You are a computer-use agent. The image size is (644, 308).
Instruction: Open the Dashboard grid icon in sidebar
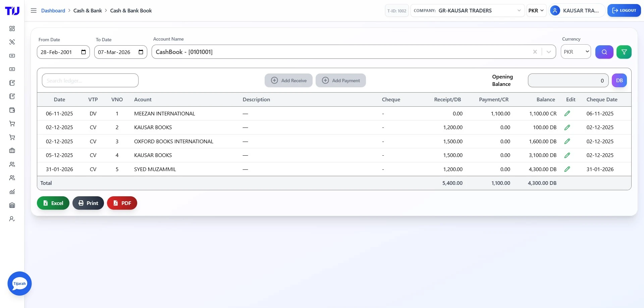(12, 29)
